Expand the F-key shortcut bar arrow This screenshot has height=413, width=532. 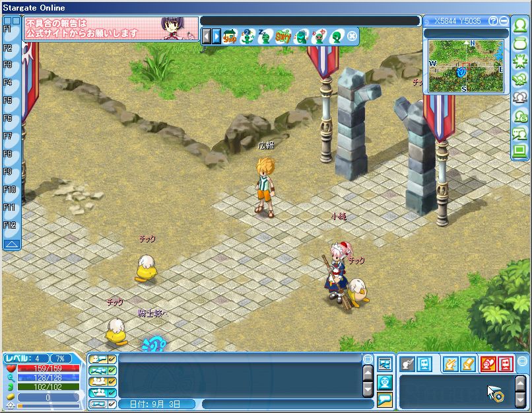pyautogui.click(x=11, y=244)
